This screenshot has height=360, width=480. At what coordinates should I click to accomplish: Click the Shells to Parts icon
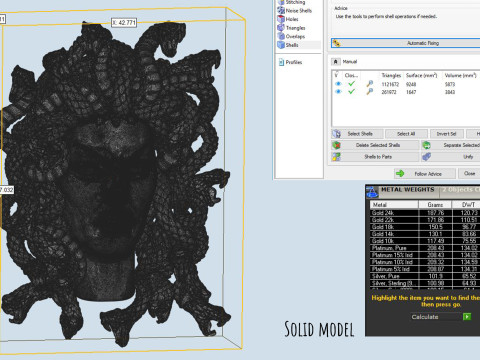336,157
